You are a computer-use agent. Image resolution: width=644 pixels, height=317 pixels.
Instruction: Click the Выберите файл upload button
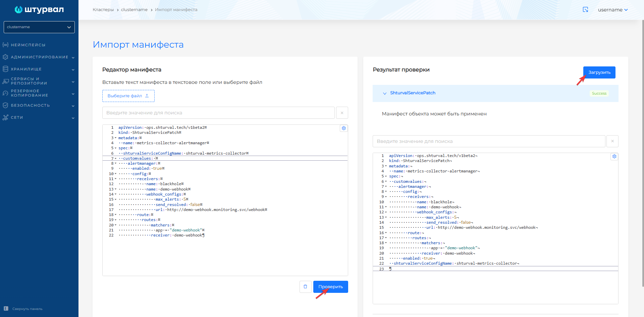128,96
